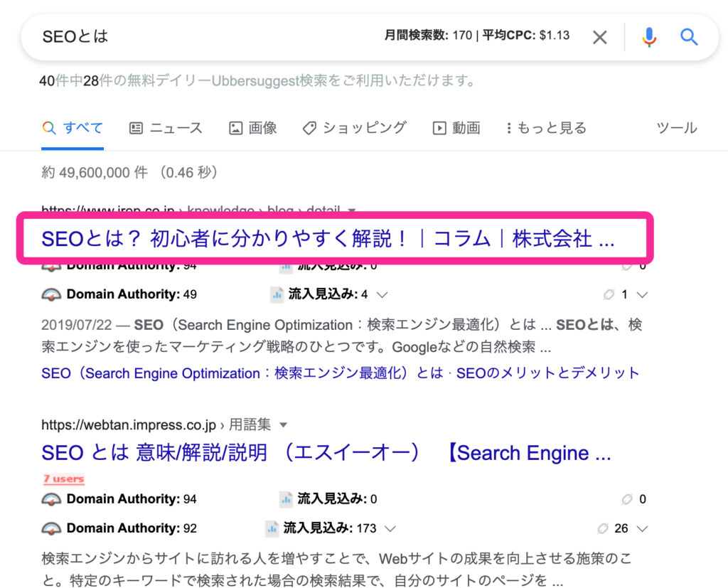Click the chart icon beside 流入見込み: 173
The height and width of the screenshot is (588, 728).
click(x=272, y=528)
